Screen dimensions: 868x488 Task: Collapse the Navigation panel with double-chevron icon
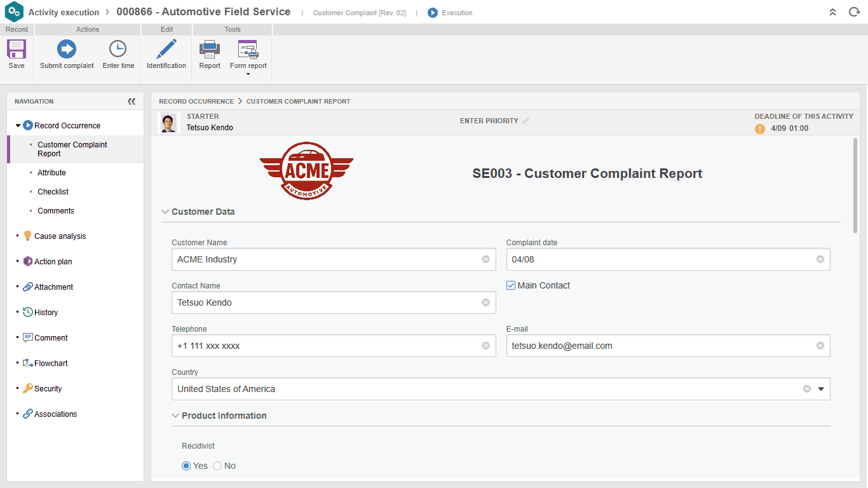(132, 101)
